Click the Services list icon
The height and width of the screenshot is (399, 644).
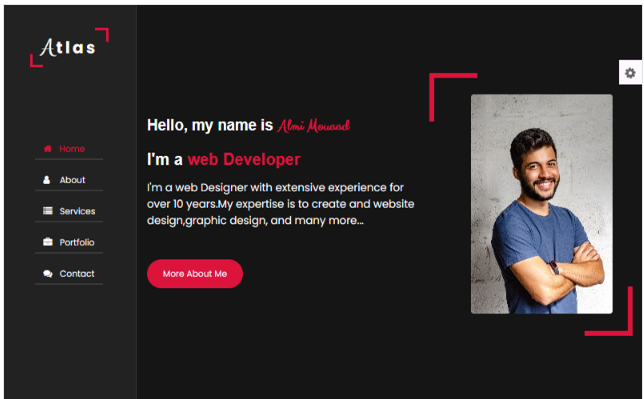coord(48,211)
